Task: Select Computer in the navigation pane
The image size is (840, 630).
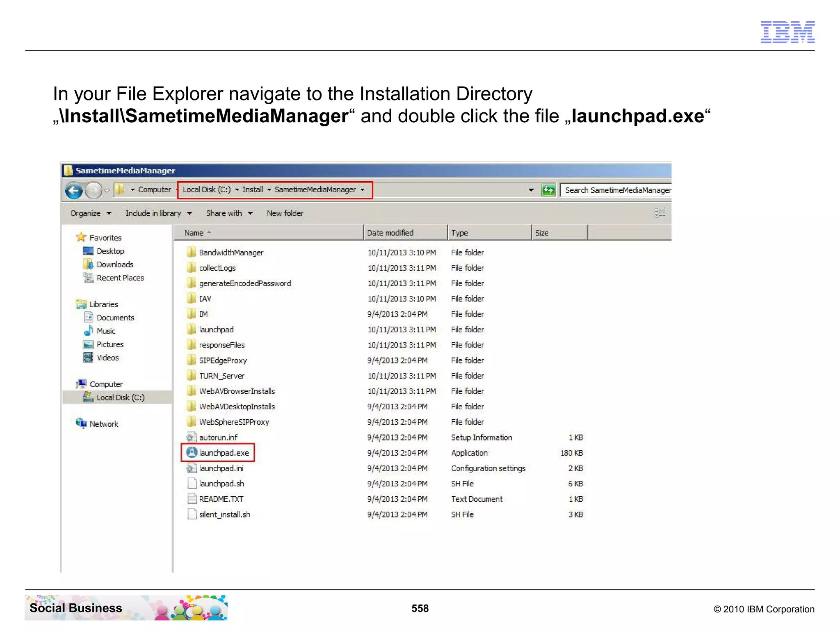Action: 100,384
